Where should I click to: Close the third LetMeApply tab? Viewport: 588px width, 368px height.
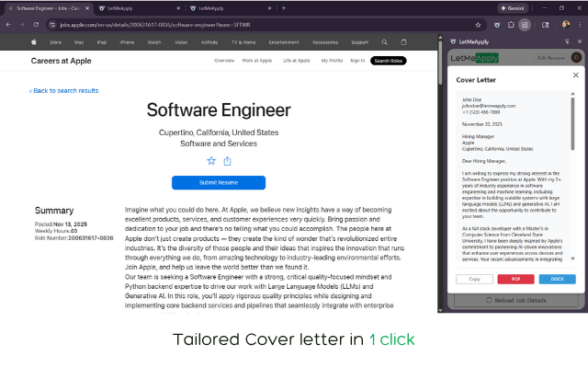(269, 8)
